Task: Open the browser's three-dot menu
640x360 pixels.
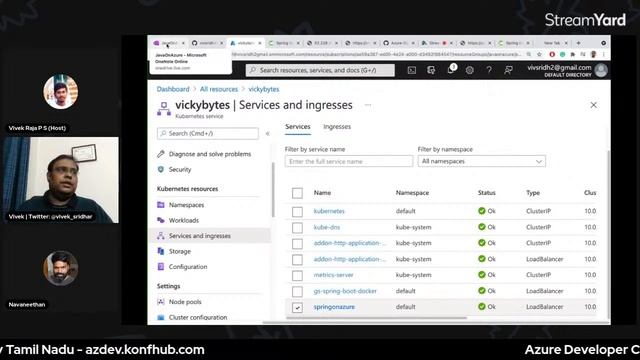Action: pyautogui.click(x=604, y=54)
